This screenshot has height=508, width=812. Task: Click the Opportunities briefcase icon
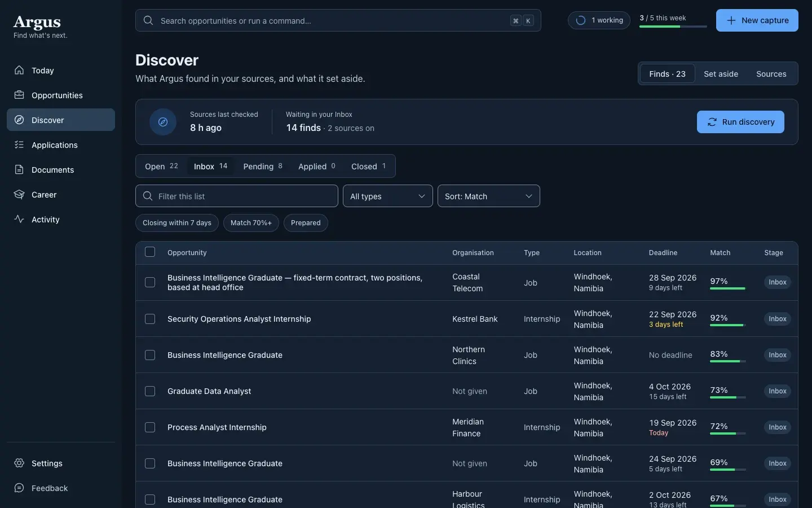(19, 95)
